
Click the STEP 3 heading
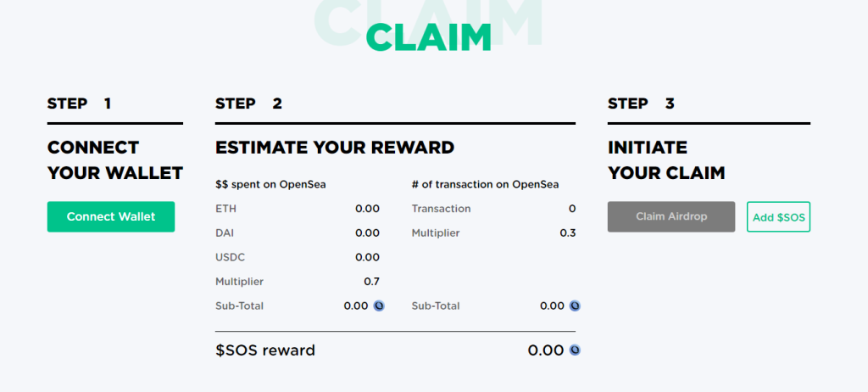coord(641,104)
